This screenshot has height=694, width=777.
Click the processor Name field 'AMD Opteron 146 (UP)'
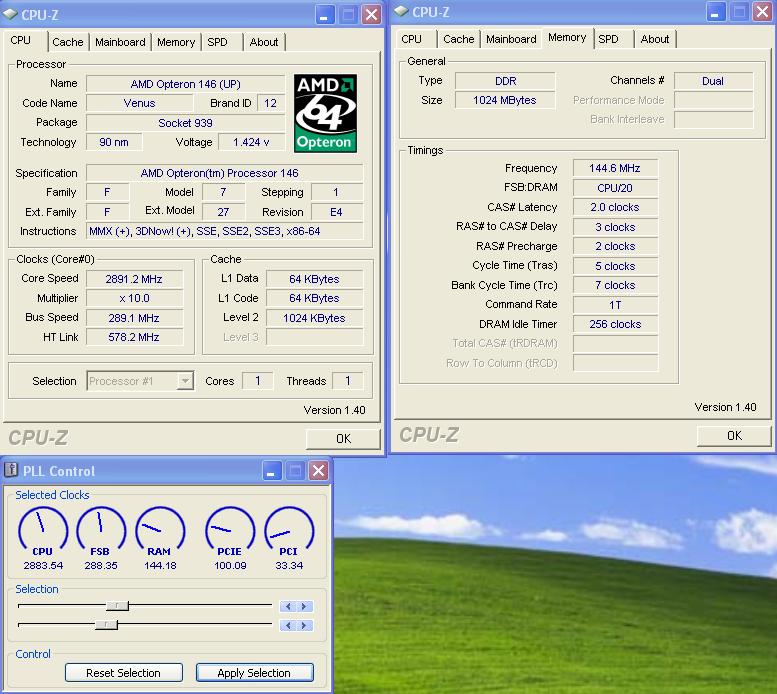[186, 84]
